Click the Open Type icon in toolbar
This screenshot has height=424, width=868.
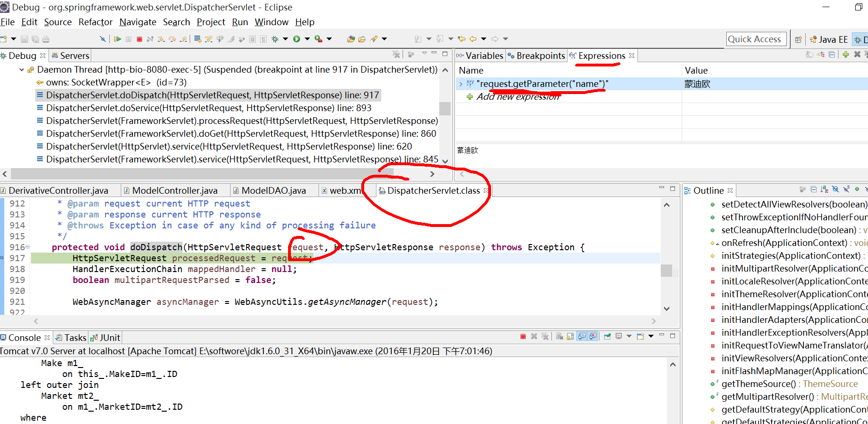coord(351,39)
